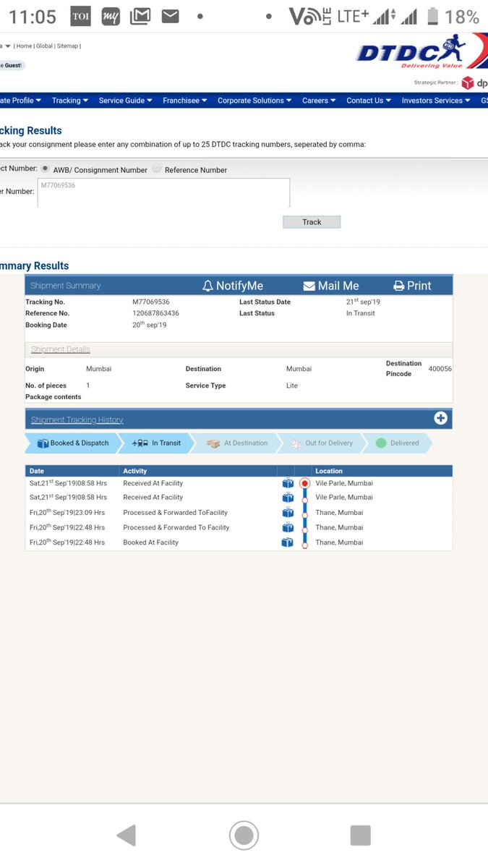Image resolution: width=488 pixels, height=868 pixels.
Task: Click destination pincode 400056
Action: 440,368
